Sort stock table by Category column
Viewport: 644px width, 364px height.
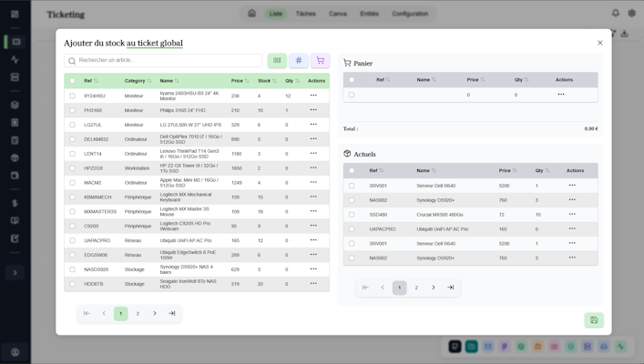point(138,81)
